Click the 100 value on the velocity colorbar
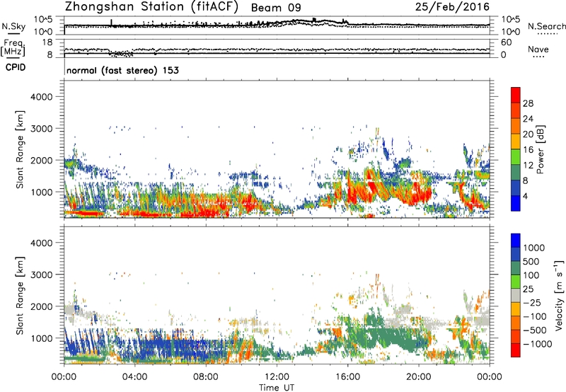The image size is (566, 392). point(531,275)
